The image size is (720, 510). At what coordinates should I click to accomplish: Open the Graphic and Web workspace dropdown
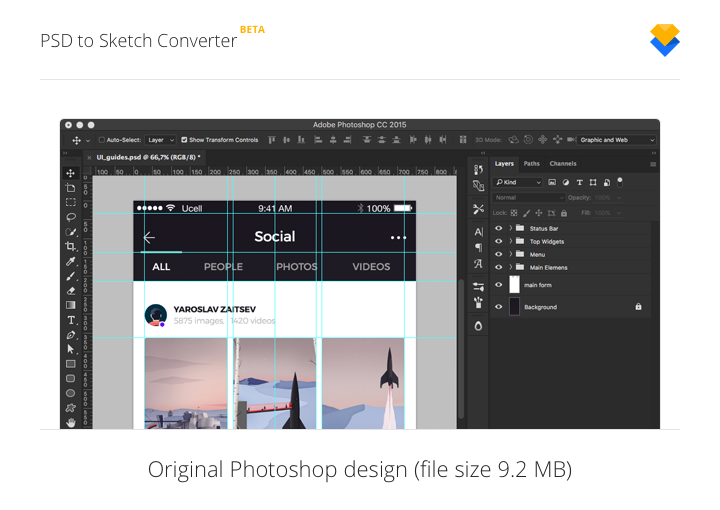(x=616, y=140)
